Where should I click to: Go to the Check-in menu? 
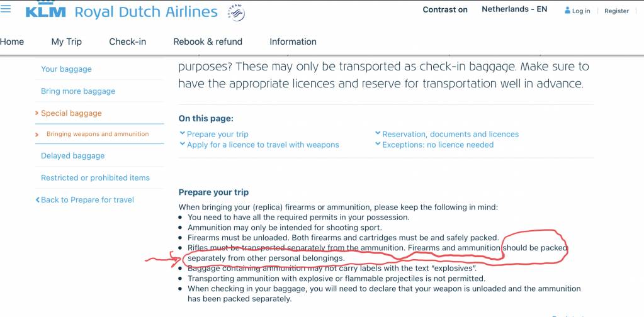point(127,42)
